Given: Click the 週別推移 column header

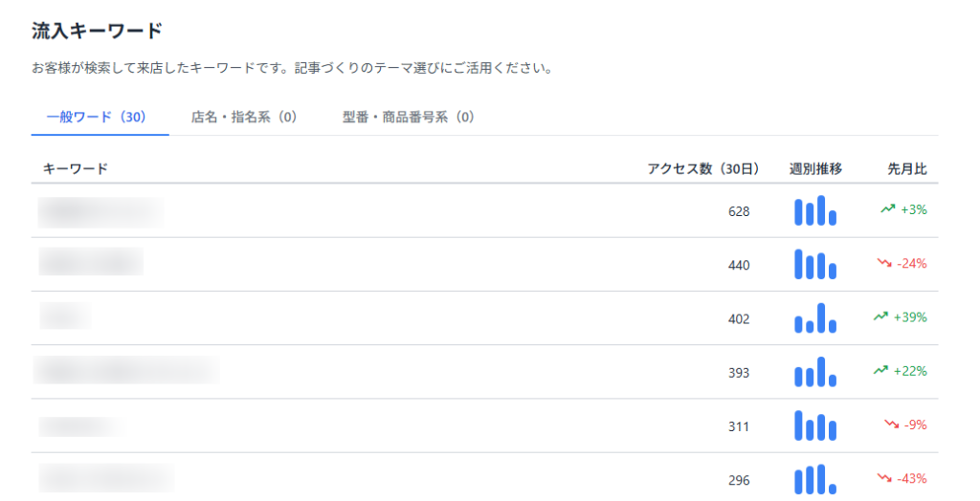Looking at the screenshot, I should pos(815,168).
